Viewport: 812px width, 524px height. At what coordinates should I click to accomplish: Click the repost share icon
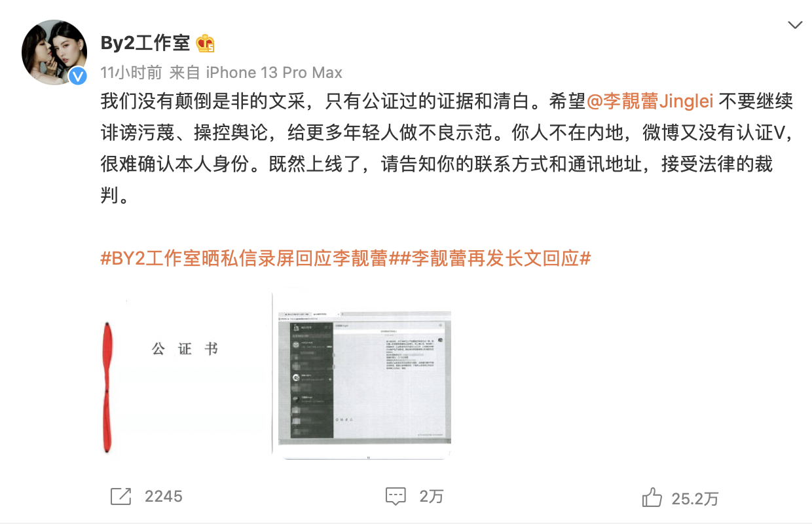click(x=121, y=496)
